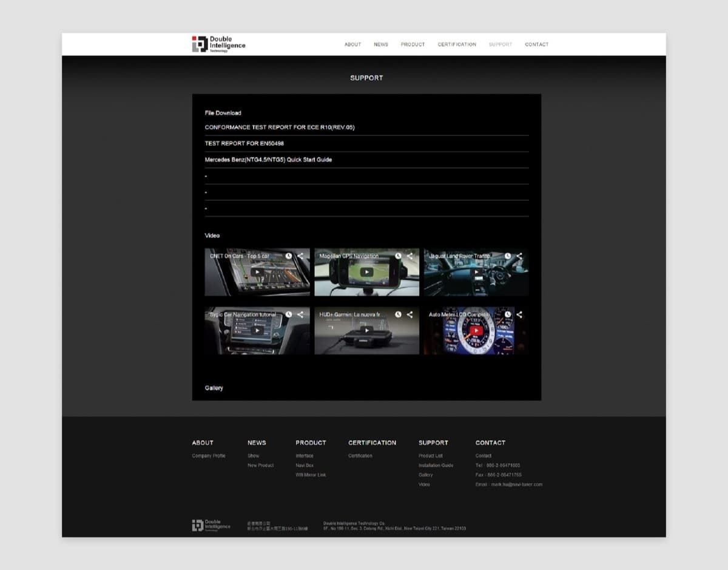The image size is (728, 570).
Task: Click Watch Later on Auto Meter video
Action: [508, 314]
